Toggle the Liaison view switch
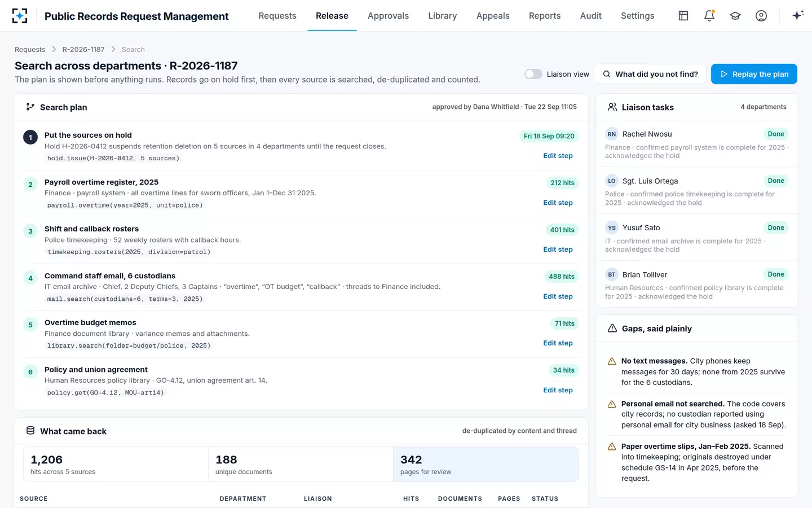 coord(533,74)
